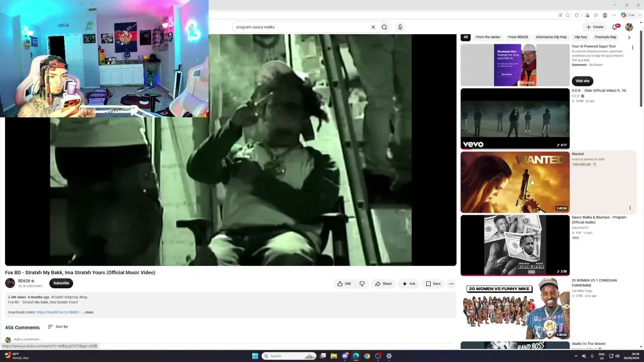Image resolution: width=644 pixels, height=362 pixels.
Task: Click the magnifier search button
Action: pyautogui.click(x=384, y=27)
